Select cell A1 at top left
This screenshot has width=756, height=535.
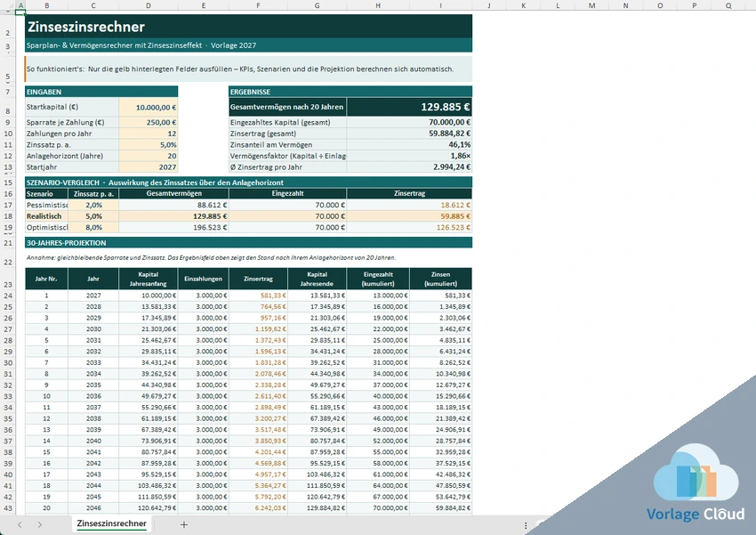click(x=20, y=12)
